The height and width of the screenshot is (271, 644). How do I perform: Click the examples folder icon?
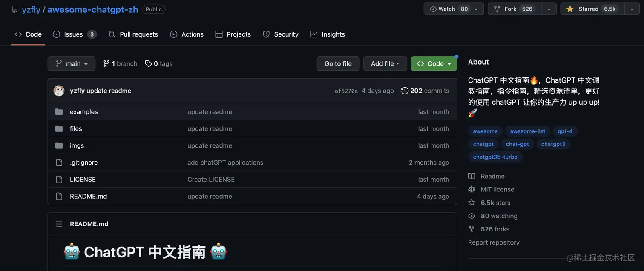(x=59, y=112)
